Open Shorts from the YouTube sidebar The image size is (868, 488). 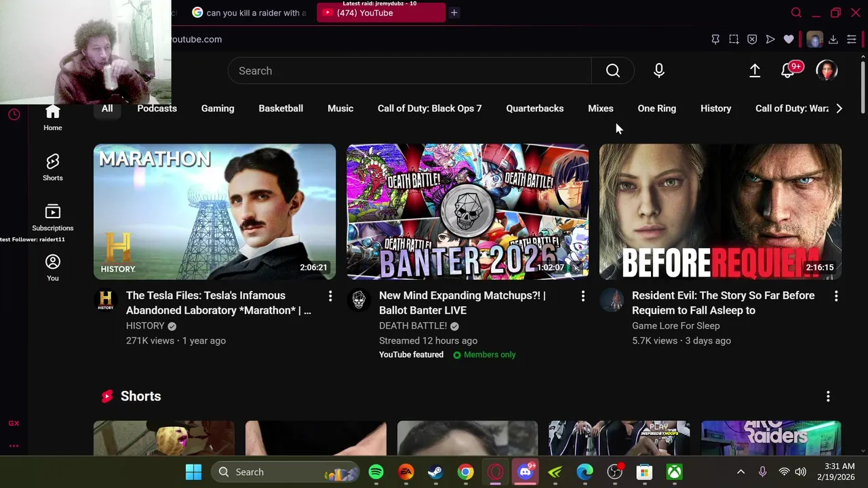[x=52, y=167]
